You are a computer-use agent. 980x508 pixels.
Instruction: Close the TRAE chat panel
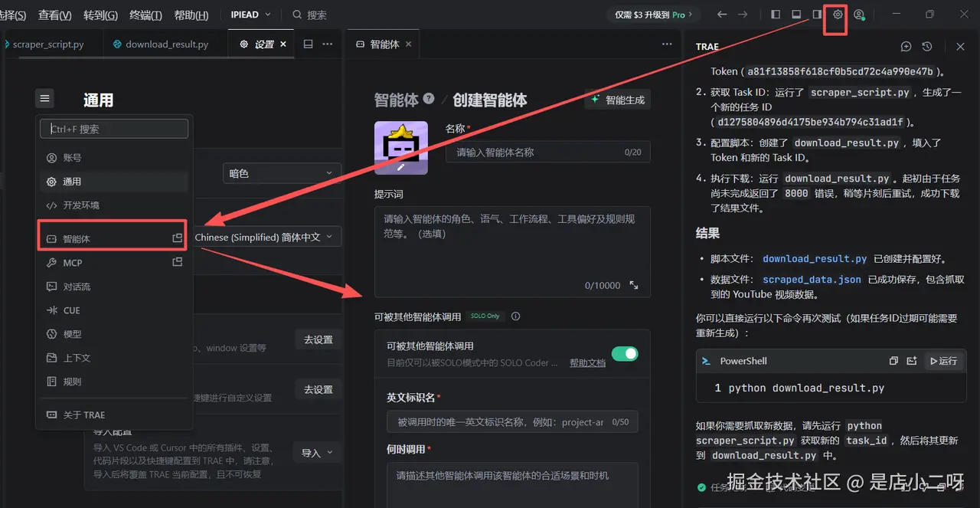(x=960, y=47)
